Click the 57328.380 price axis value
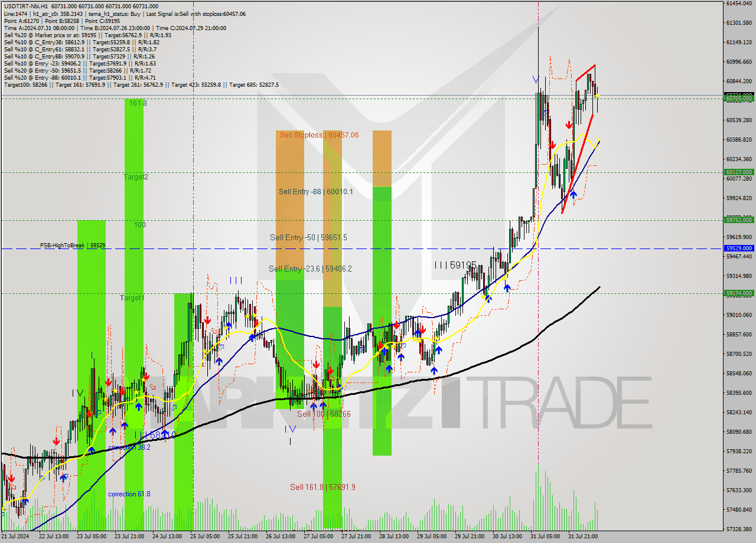The image size is (756, 543). (x=739, y=529)
